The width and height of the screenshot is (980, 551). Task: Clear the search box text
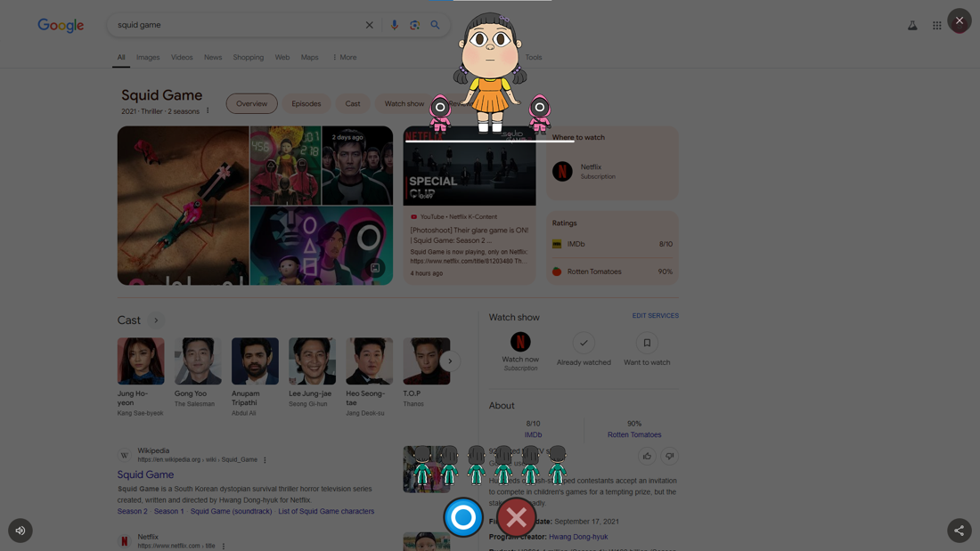coord(370,25)
